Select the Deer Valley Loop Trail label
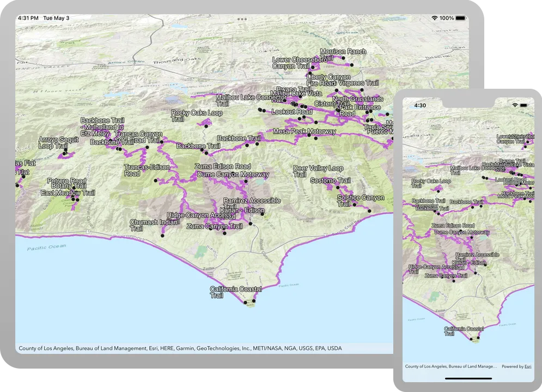 [x=318, y=171]
